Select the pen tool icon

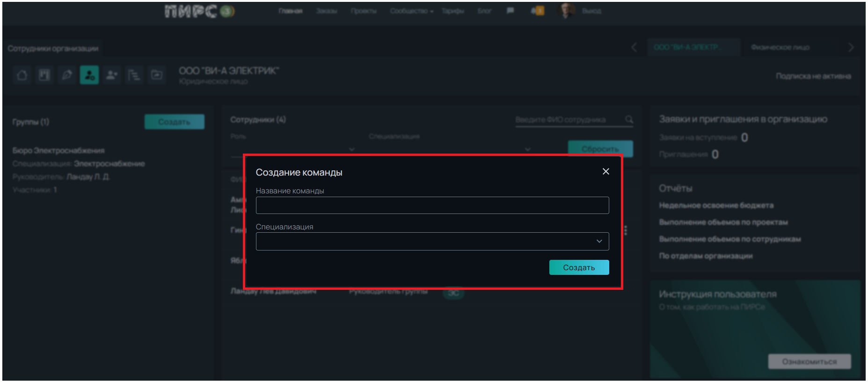point(67,75)
